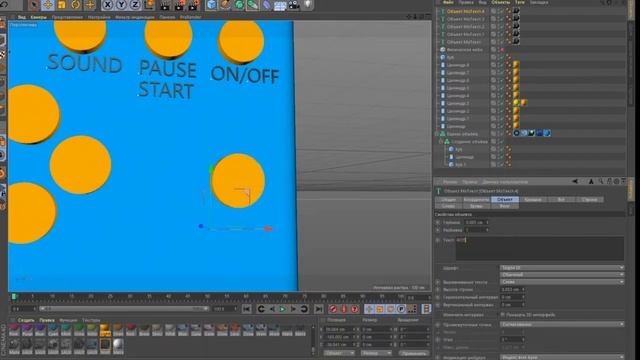Activate the Rotate tool

coord(76,5)
